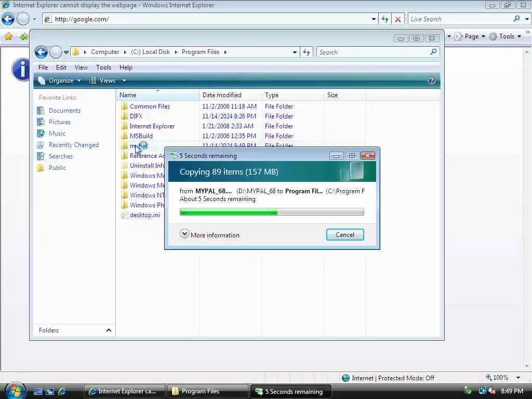Select the DIFX folder icon

click(125, 116)
